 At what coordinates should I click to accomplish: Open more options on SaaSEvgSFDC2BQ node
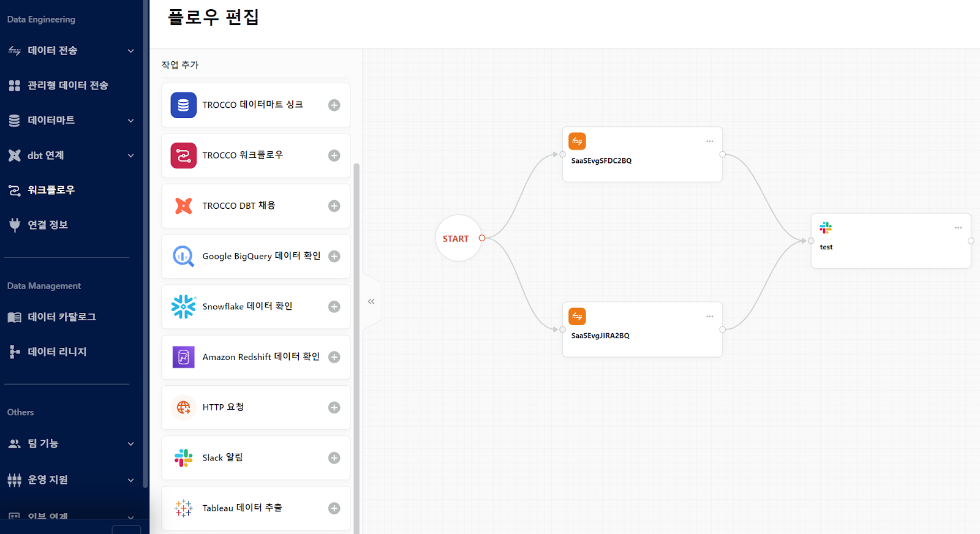[709, 141]
